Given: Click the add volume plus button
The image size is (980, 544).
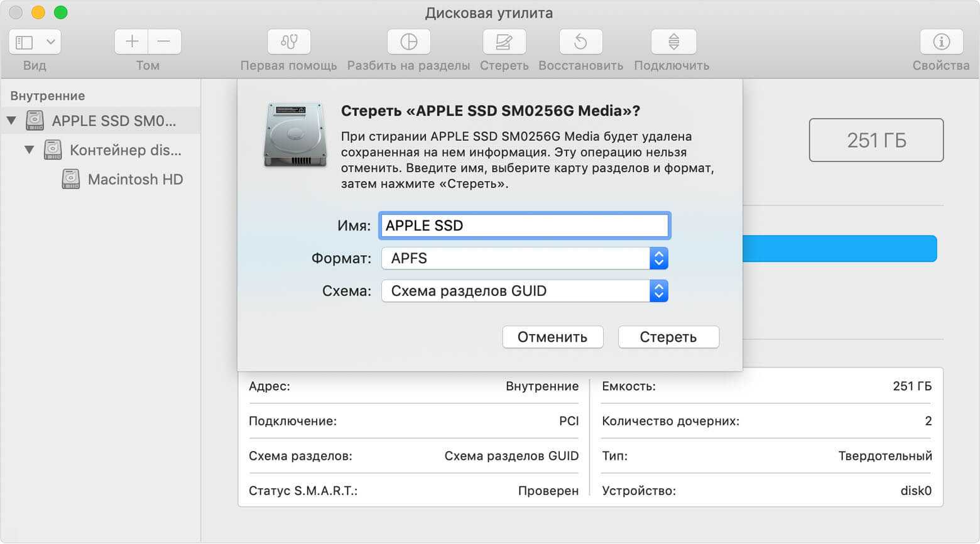Looking at the screenshot, I should (132, 42).
